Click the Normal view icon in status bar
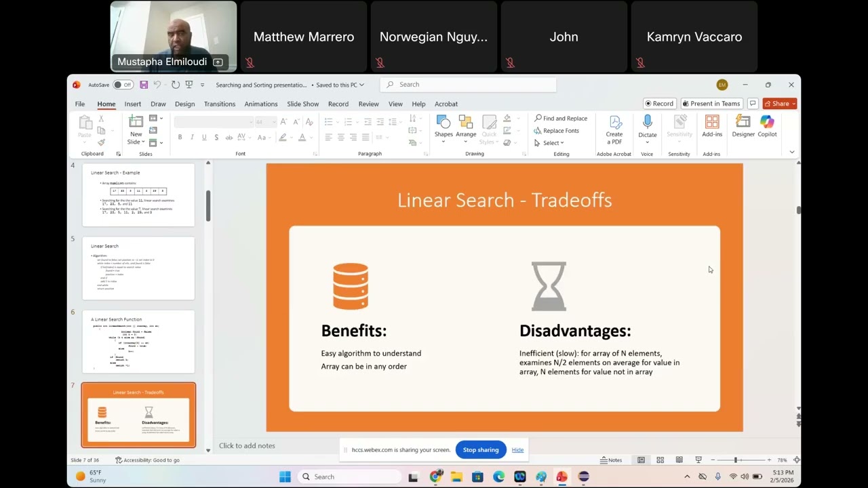868x488 pixels. tap(641, 460)
